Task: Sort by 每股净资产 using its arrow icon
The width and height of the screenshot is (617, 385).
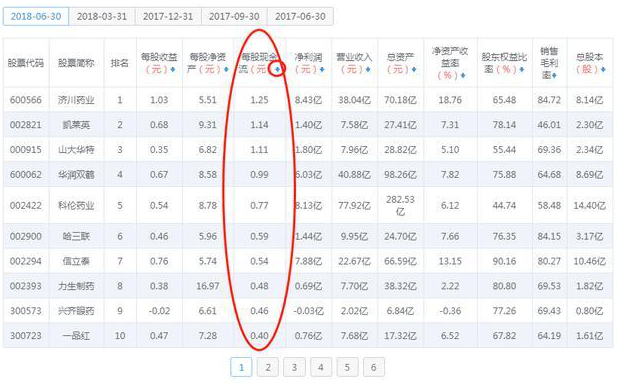Action: point(226,70)
